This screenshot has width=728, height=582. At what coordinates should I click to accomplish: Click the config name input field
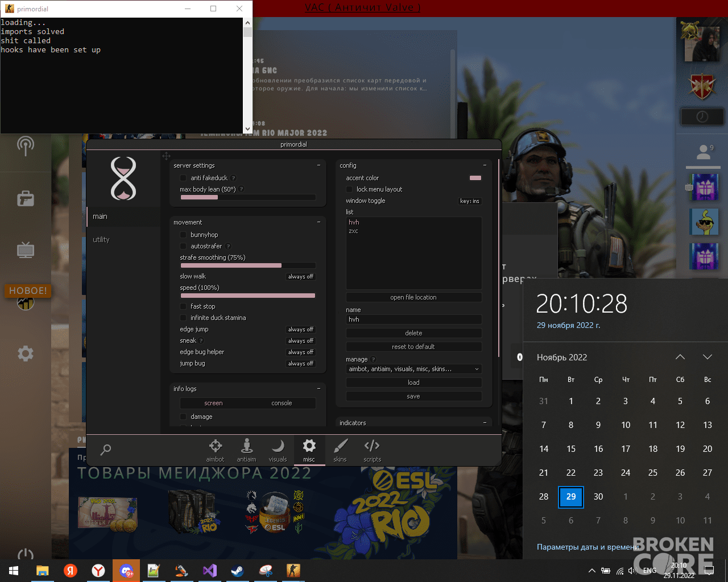pos(413,319)
